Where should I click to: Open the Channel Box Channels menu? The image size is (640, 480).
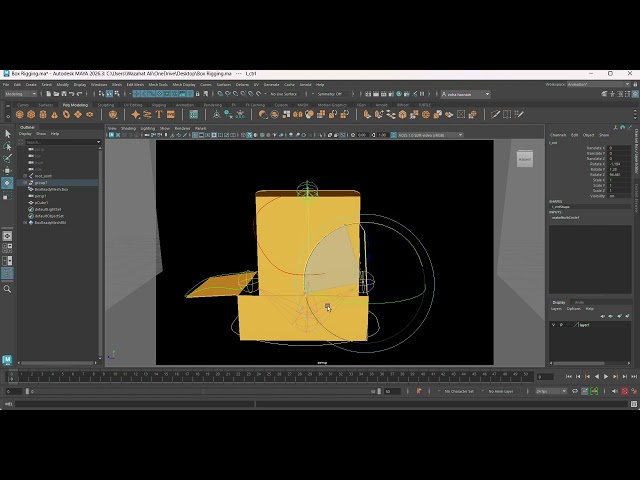tap(558, 135)
